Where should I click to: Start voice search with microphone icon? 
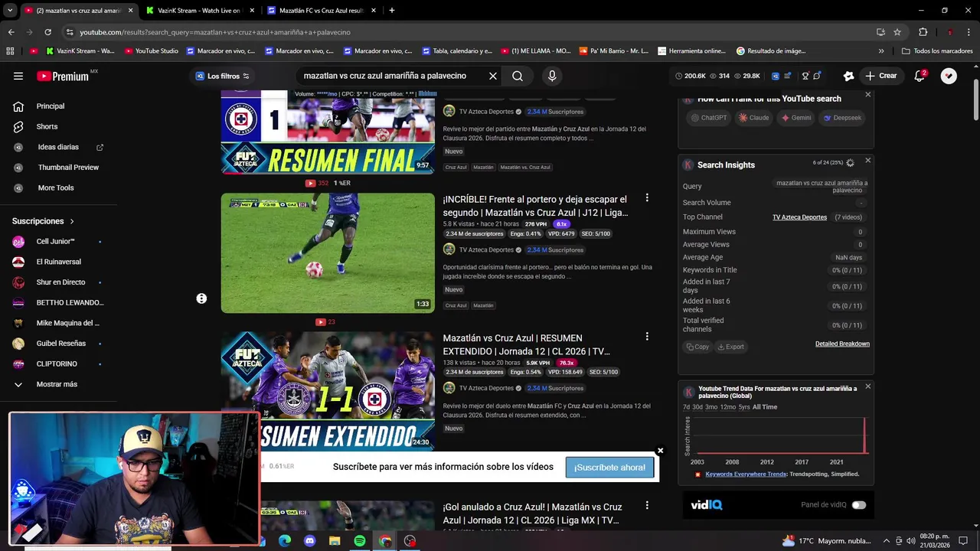[x=552, y=76]
